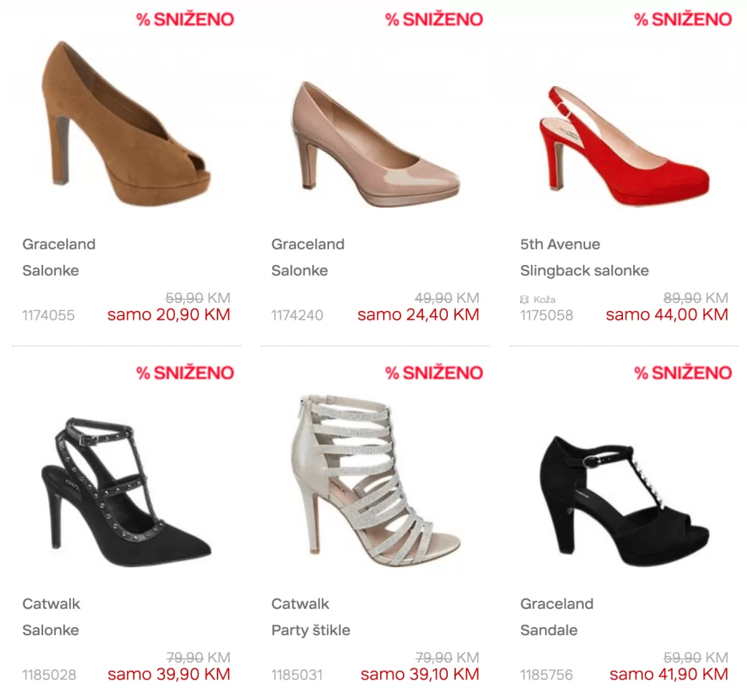The height and width of the screenshot is (700, 747).
Task: Select the 5th Avenue brand name
Action: pos(560,244)
